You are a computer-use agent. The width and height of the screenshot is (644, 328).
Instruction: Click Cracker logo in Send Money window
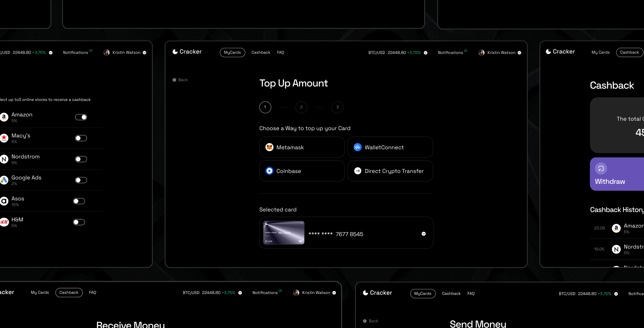click(x=377, y=293)
